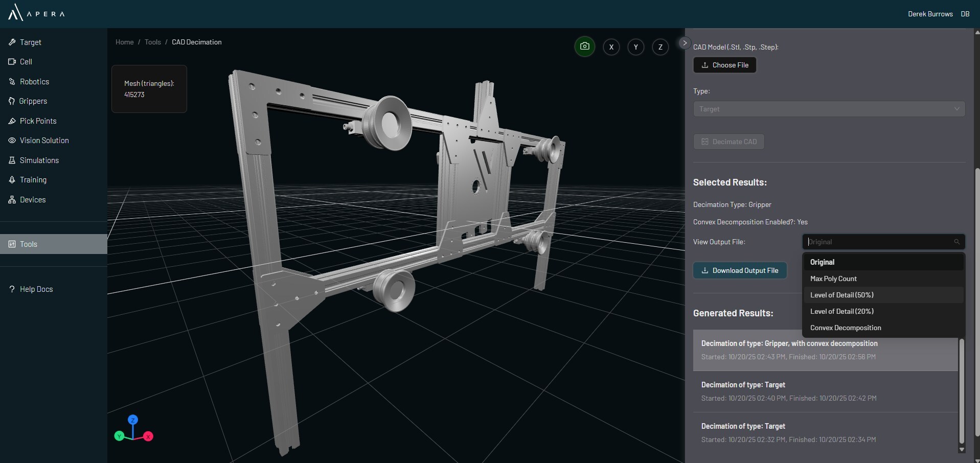Viewport: 980px width, 463px height.
Task: Click the Generated Results scrollbar down arrow
Action: pos(962,450)
